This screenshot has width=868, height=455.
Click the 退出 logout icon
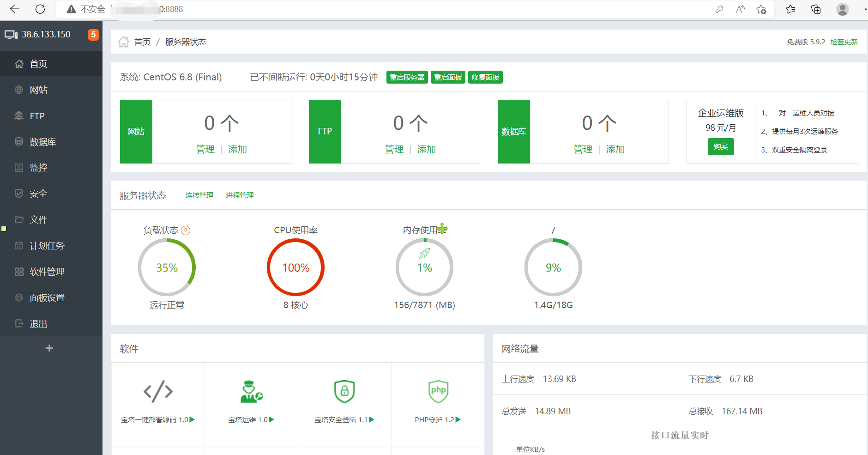pos(19,323)
